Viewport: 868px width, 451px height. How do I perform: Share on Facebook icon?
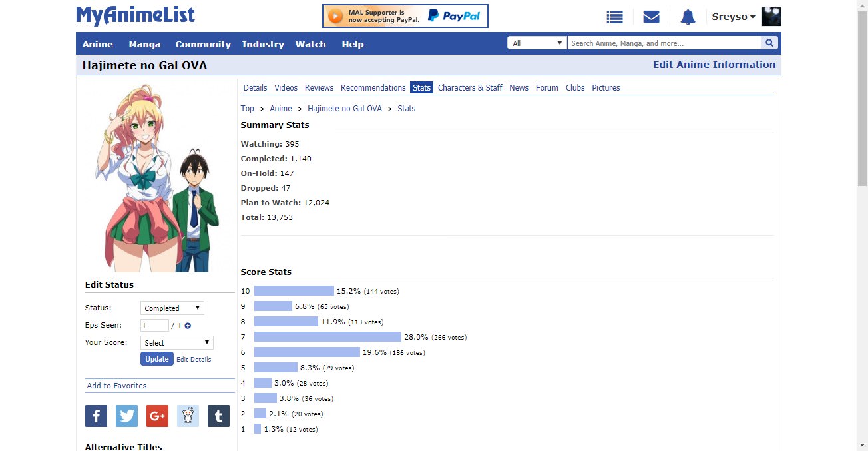96,416
